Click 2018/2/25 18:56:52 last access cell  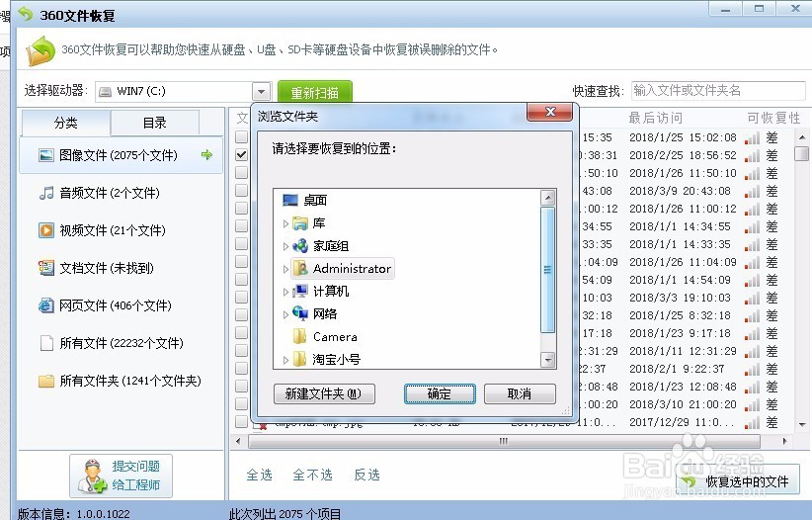pos(683,155)
